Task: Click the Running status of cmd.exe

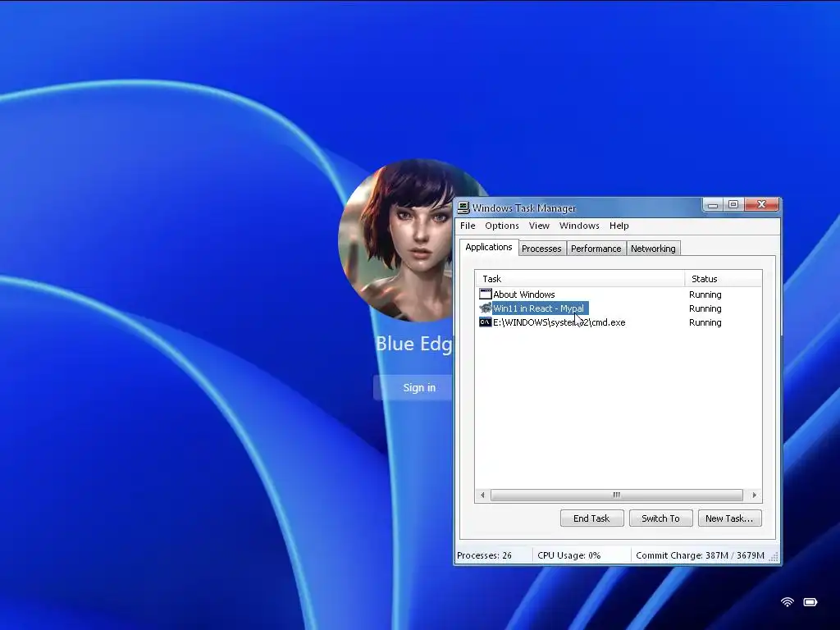Action: (705, 322)
